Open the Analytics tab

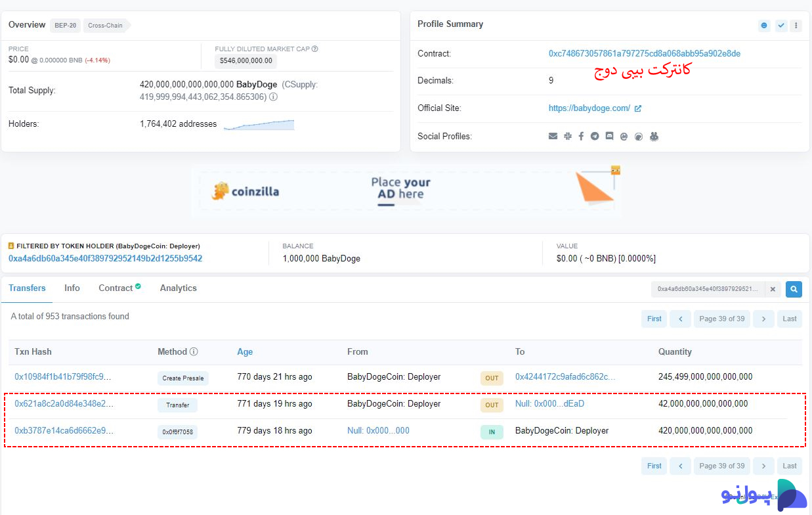[179, 288]
